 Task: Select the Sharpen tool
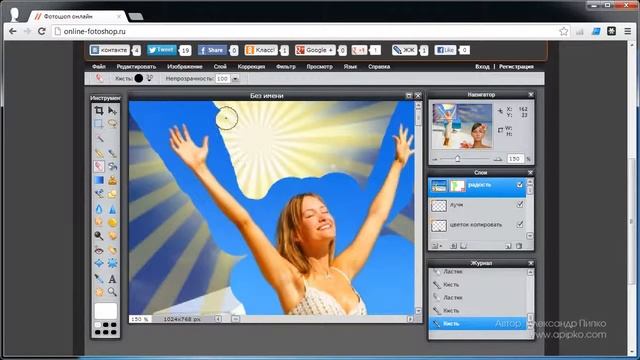[112, 209]
